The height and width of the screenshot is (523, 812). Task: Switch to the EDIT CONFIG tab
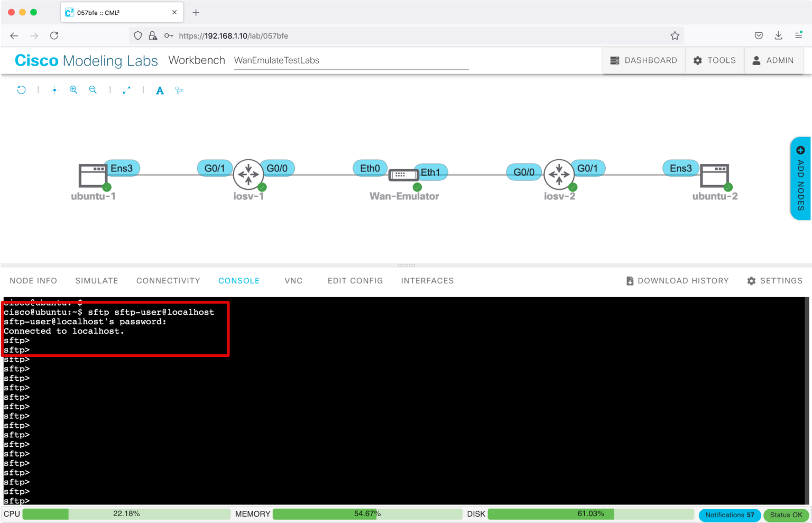(355, 281)
